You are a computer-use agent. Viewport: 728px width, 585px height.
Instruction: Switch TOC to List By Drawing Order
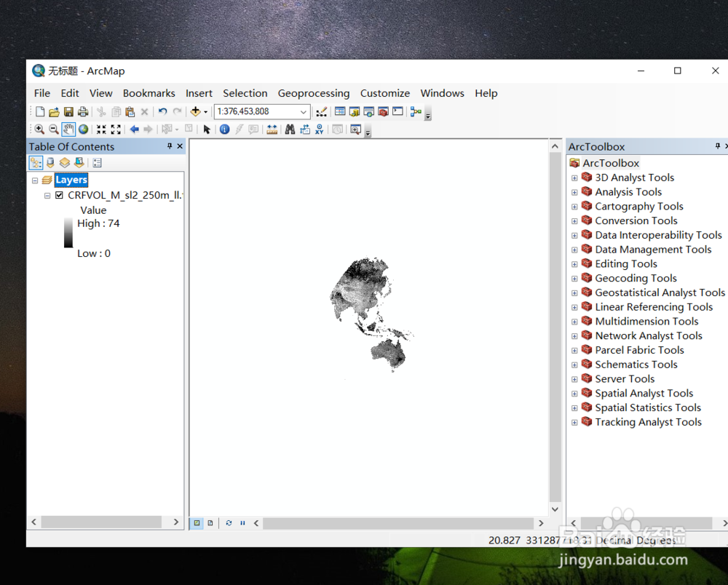pyautogui.click(x=36, y=163)
